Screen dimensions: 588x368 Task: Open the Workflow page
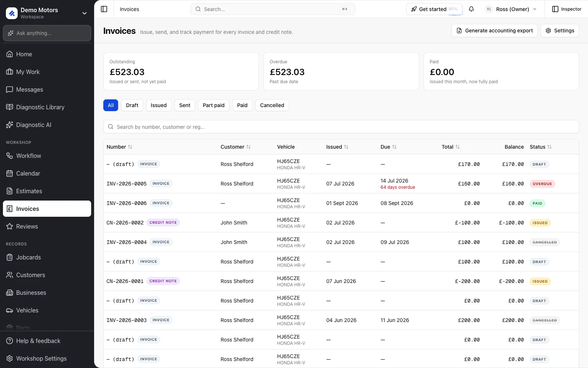pos(47,156)
